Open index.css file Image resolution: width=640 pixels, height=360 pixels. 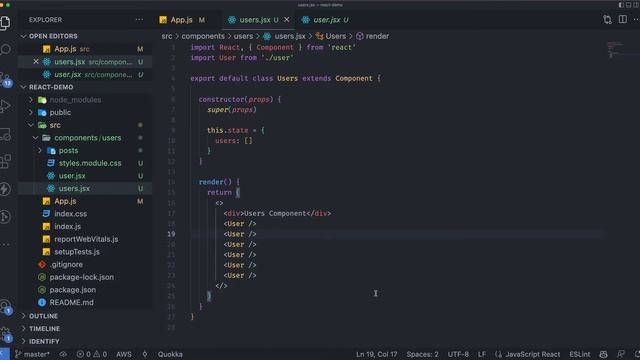(x=70, y=214)
